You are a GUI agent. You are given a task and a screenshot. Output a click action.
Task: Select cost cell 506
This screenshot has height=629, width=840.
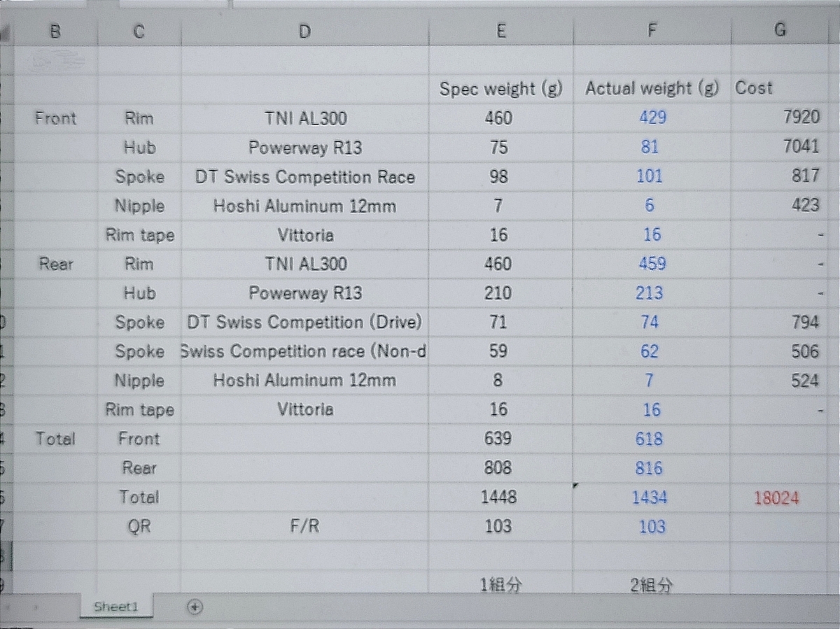[780, 352]
